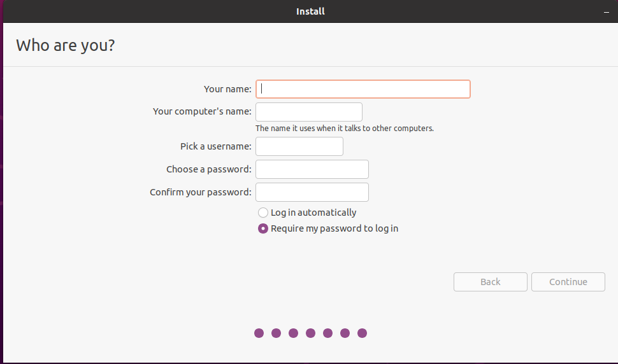Viewport: 618px width, 364px height.
Task: Click the first installer progress dot
Action: coord(259,333)
